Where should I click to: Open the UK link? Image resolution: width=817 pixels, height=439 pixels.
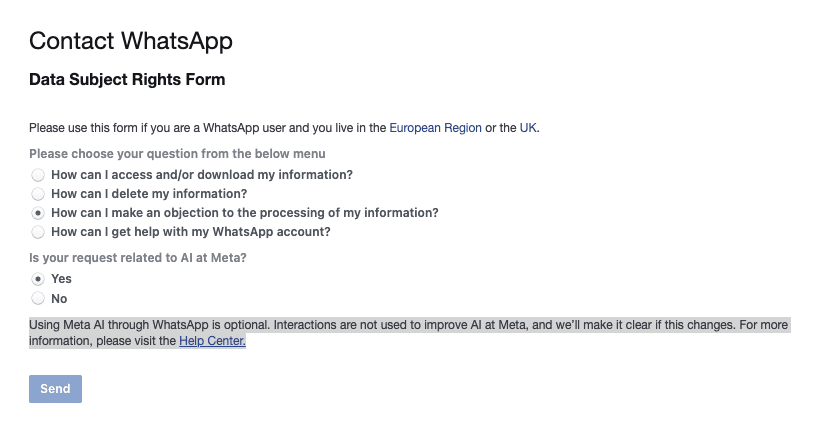[528, 128]
